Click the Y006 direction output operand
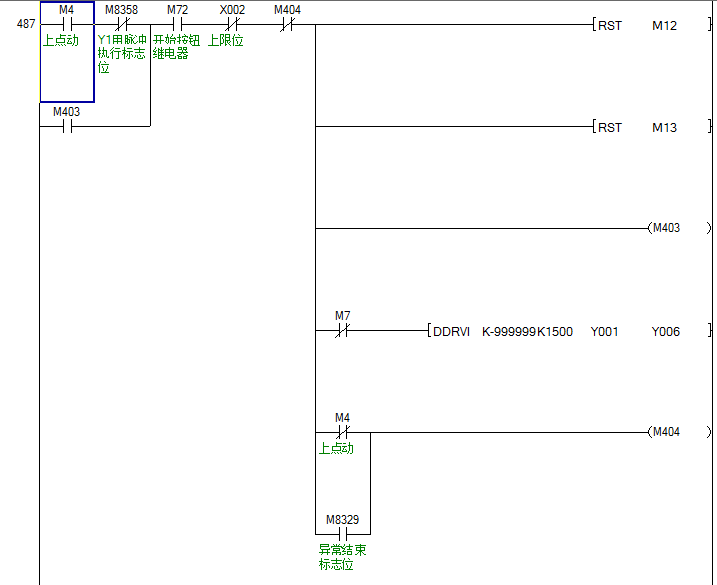The width and height of the screenshot is (717, 585). 665,331
